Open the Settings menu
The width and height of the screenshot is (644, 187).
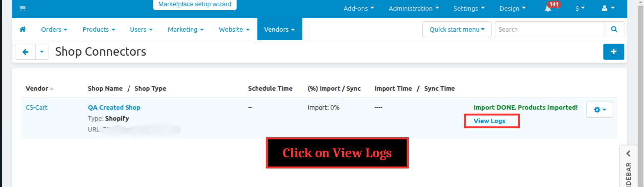tap(469, 8)
